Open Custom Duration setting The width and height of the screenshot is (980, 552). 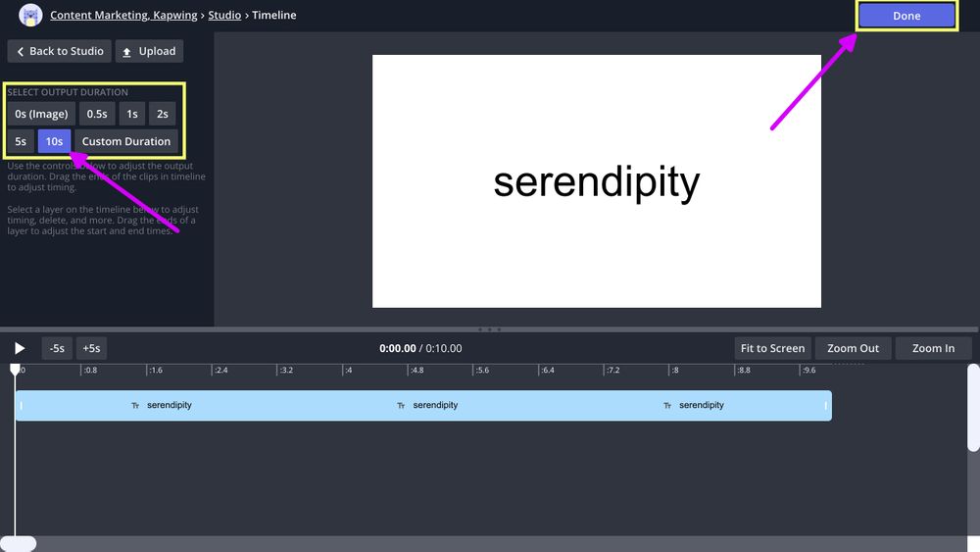coord(126,141)
